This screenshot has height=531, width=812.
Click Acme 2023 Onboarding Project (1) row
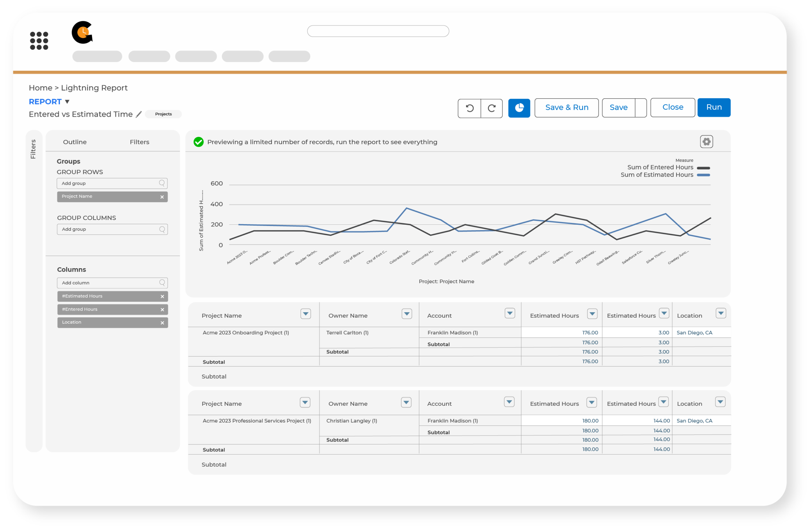[246, 333]
